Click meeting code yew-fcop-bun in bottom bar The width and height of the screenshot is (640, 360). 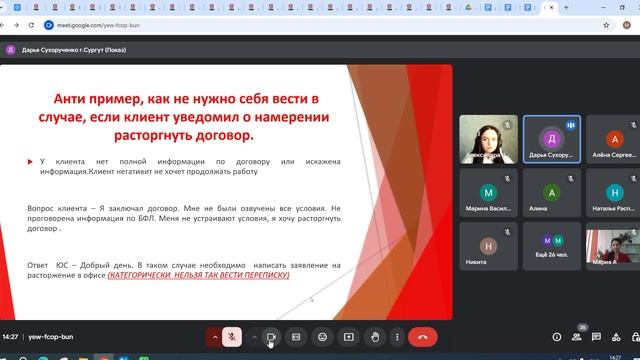pos(51,337)
